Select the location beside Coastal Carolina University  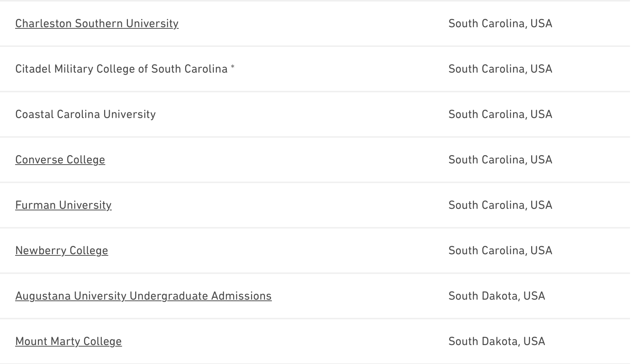coord(500,114)
